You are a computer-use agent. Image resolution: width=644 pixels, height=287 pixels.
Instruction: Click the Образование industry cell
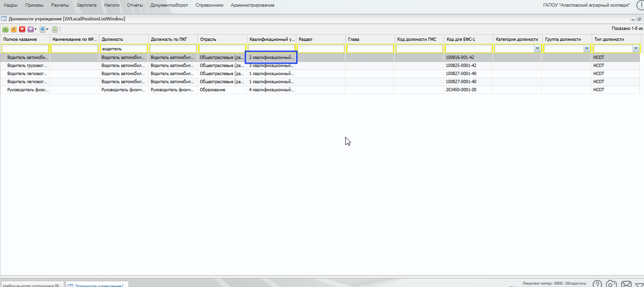[x=222, y=90]
